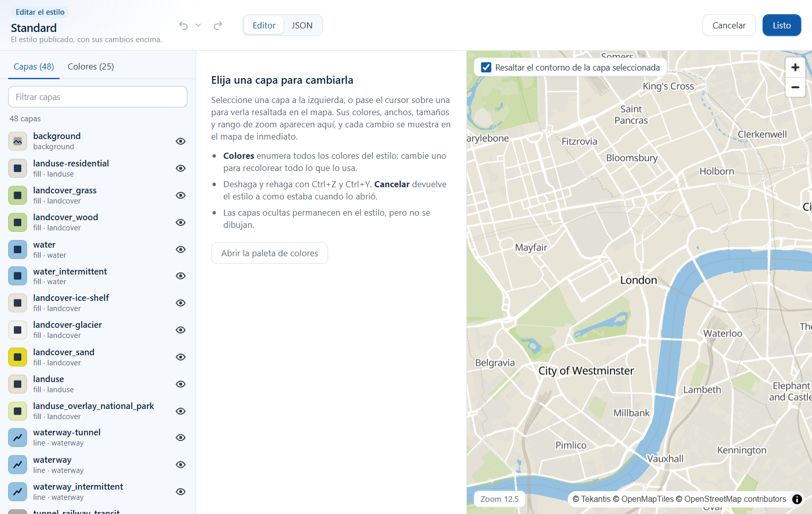
Task: Toggle the water layer eye icon
Action: [x=181, y=250]
